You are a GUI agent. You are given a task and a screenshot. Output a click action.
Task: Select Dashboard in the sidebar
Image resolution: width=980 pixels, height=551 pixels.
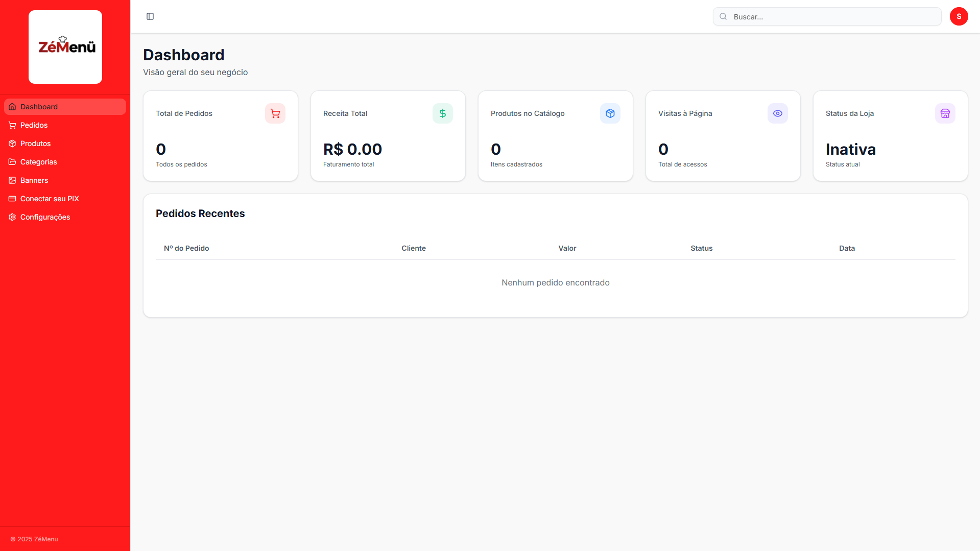click(x=39, y=107)
